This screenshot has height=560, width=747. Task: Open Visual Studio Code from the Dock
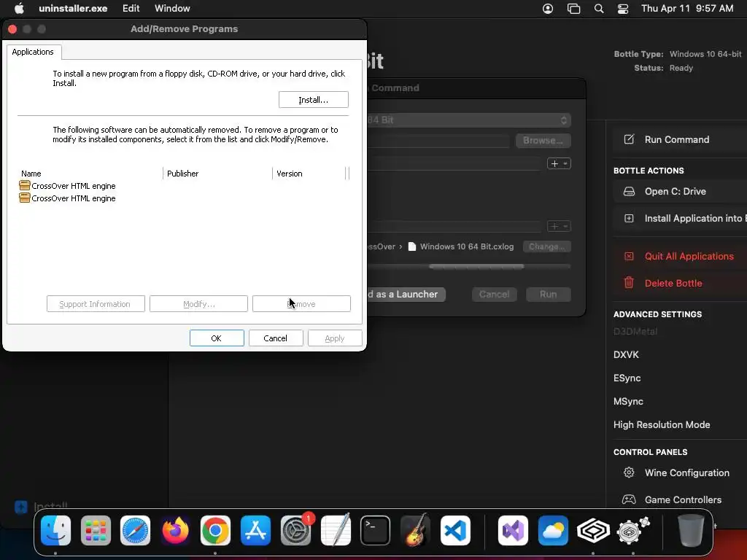point(455,531)
